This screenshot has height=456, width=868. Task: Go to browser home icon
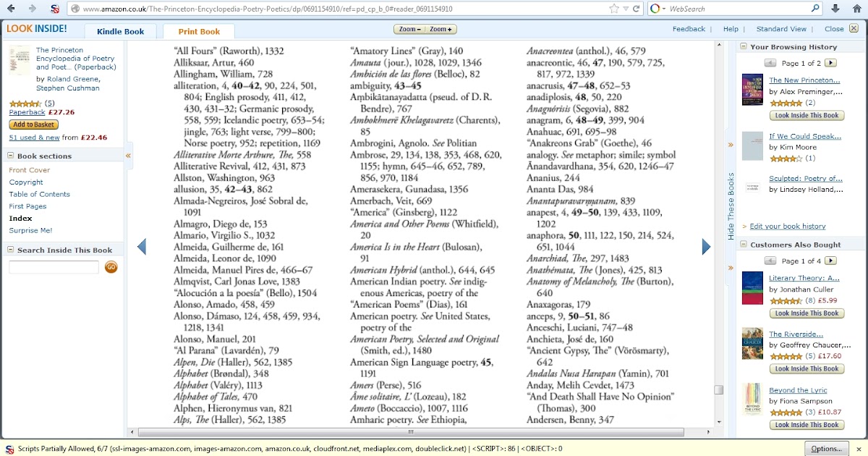(856, 9)
